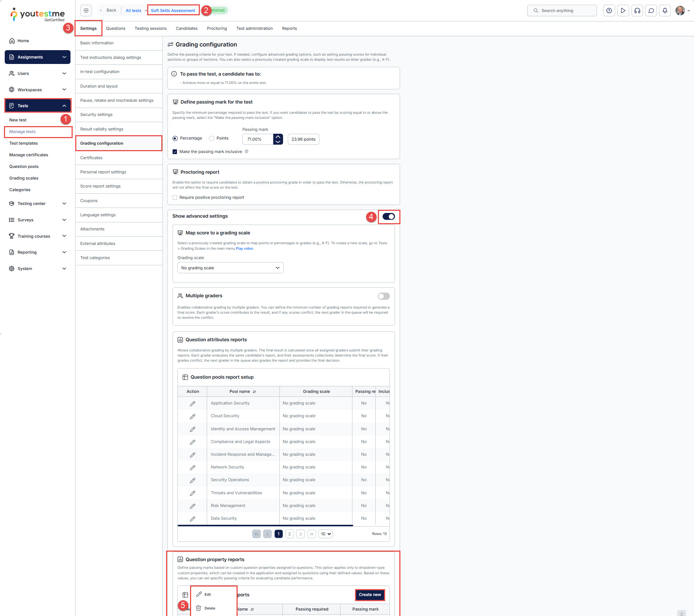
Task: Open Certificates settings section
Action: click(91, 158)
